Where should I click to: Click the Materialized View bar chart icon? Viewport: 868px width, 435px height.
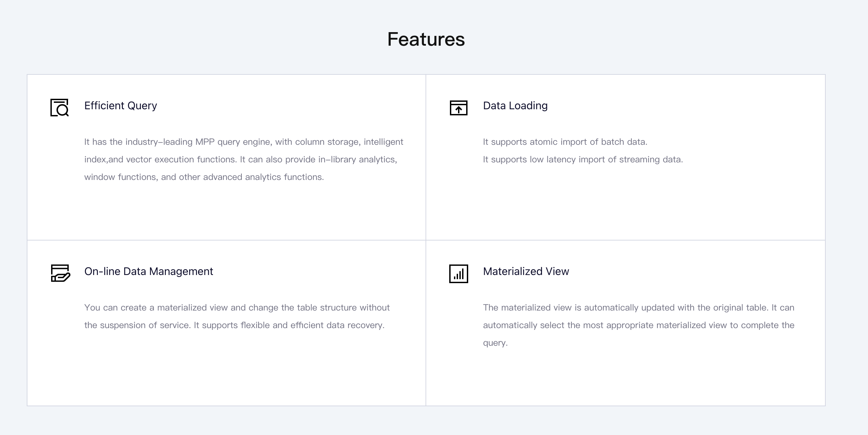click(458, 274)
